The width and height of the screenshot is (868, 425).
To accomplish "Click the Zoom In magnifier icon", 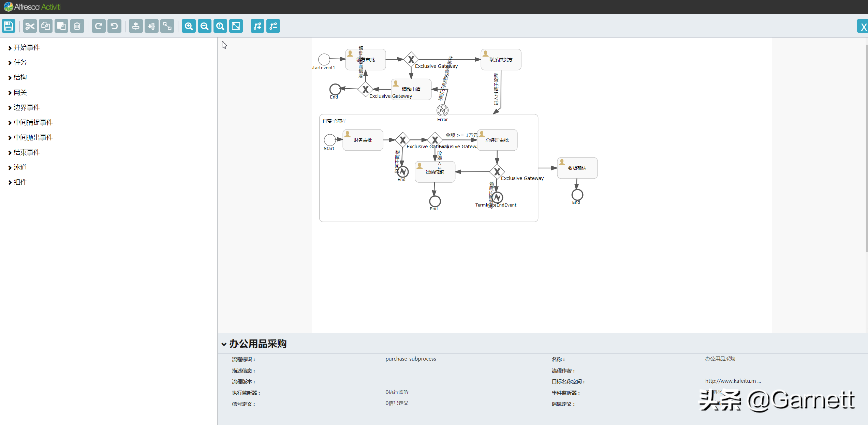I will 189,26.
